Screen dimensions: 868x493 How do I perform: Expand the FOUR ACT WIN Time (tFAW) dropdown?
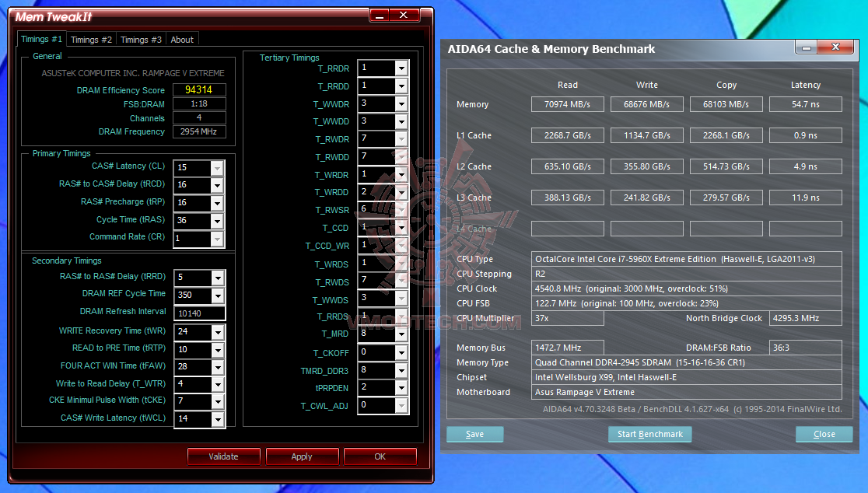[x=218, y=367]
